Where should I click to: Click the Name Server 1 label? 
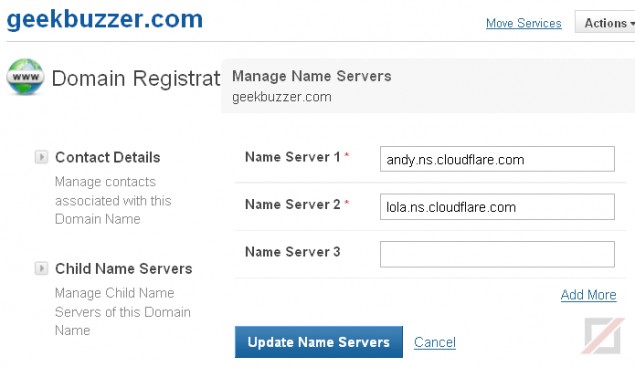(x=293, y=157)
